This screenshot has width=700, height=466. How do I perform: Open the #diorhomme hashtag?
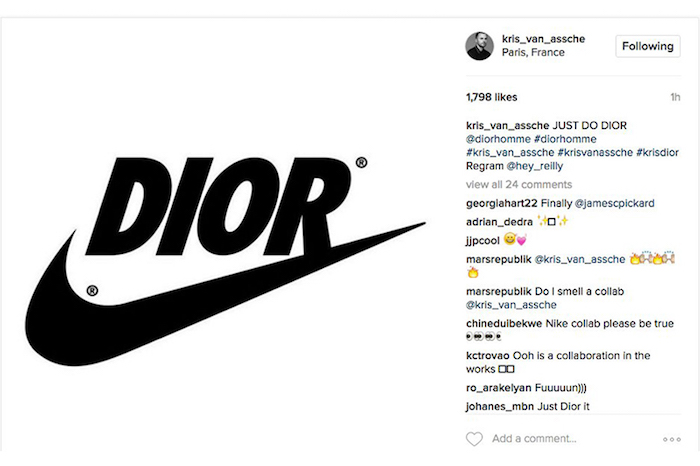tap(565, 139)
